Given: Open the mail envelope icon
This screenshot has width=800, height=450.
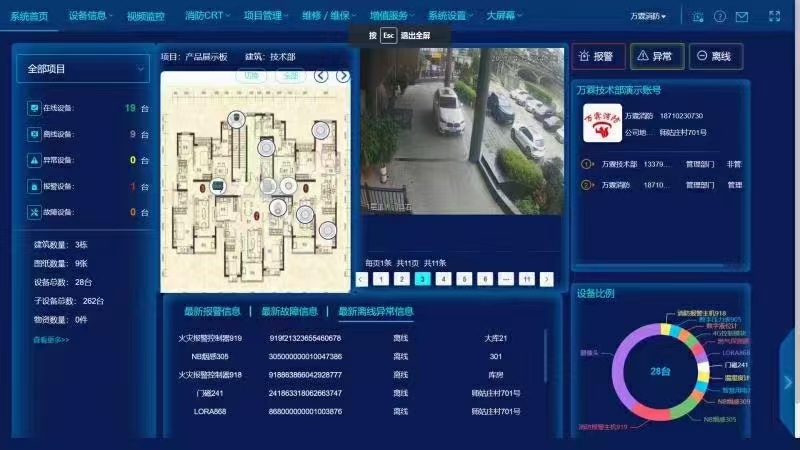Looking at the screenshot, I should tap(741, 16).
